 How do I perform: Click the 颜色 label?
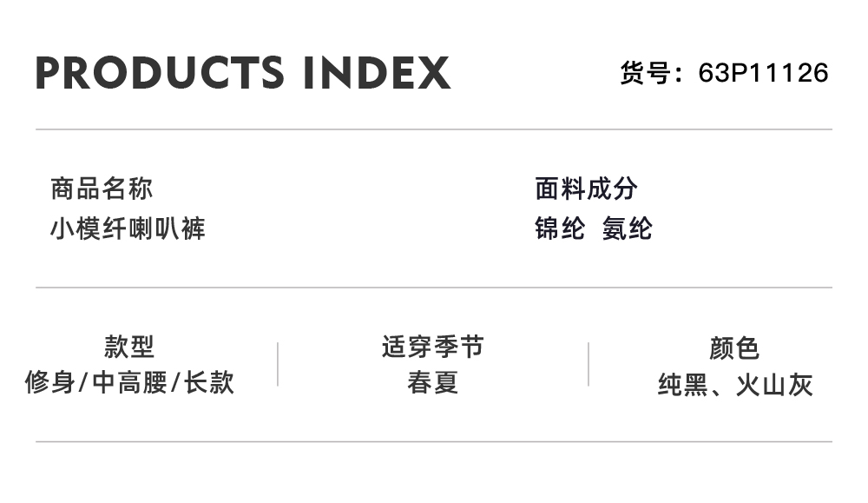734,348
